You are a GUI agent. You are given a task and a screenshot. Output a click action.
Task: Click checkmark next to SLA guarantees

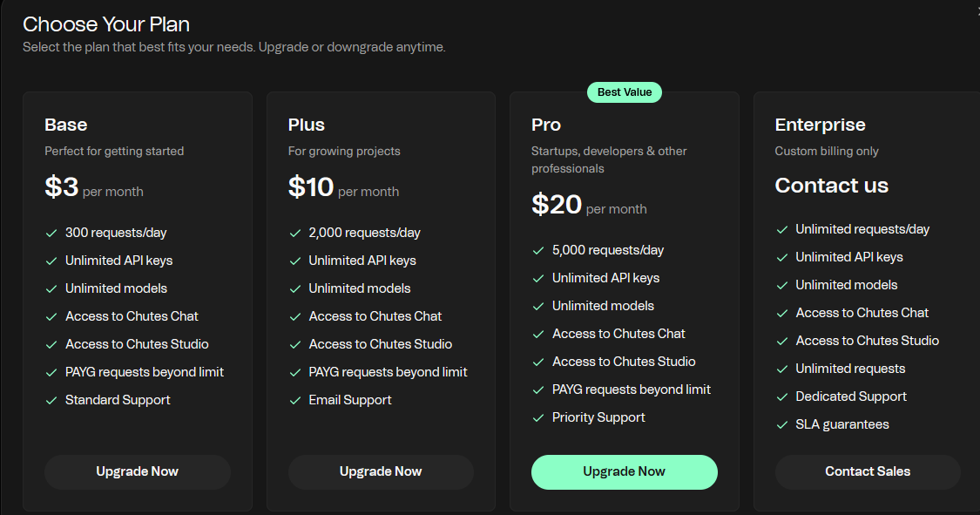tap(782, 424)
